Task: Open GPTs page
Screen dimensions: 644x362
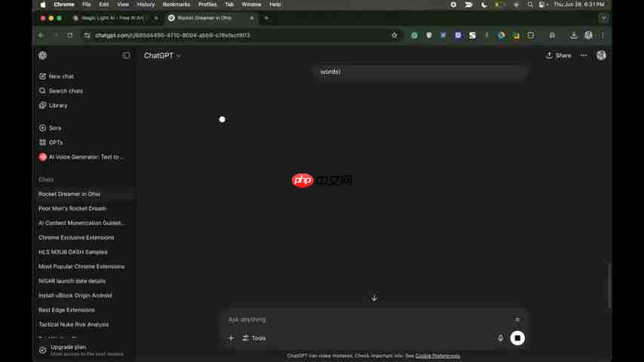Action: tap(51, 143)
